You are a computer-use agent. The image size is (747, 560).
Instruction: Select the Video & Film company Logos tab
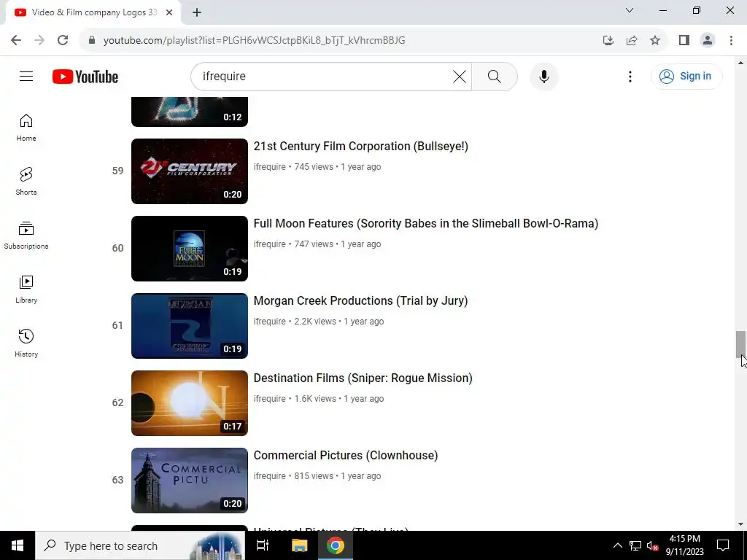93,12
